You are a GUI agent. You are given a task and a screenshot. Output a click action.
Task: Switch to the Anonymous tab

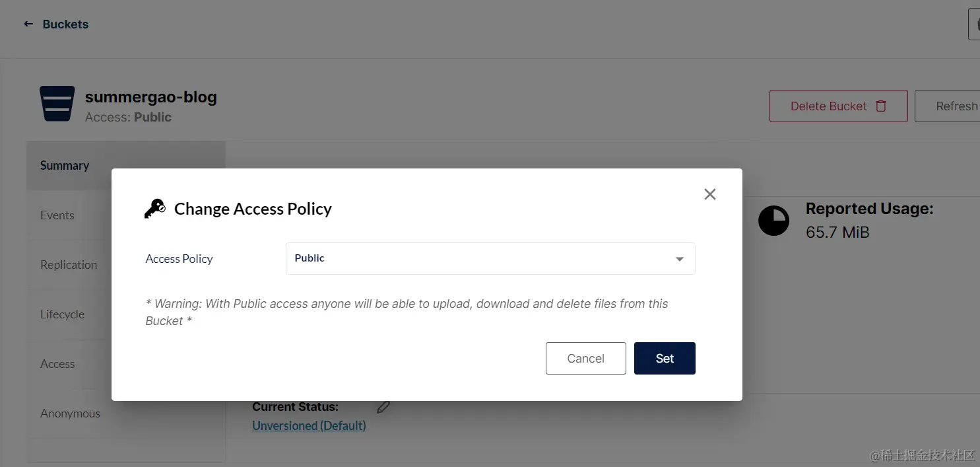tap(70, 413)
